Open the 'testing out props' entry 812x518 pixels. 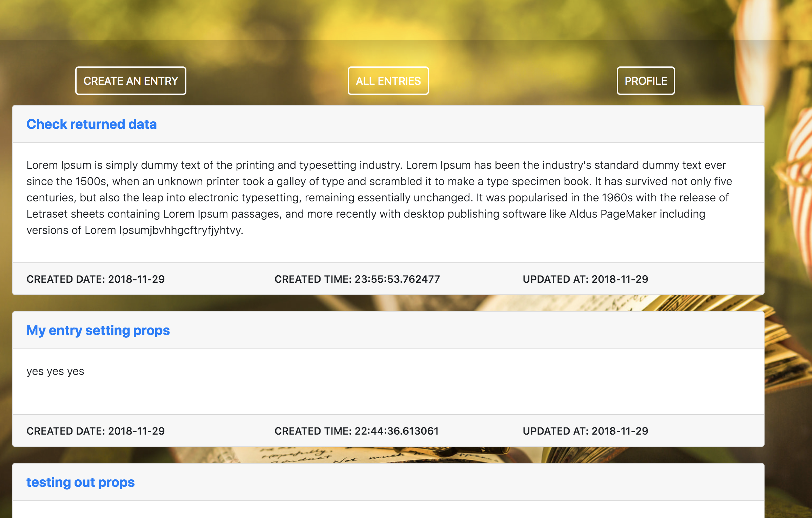81,482
